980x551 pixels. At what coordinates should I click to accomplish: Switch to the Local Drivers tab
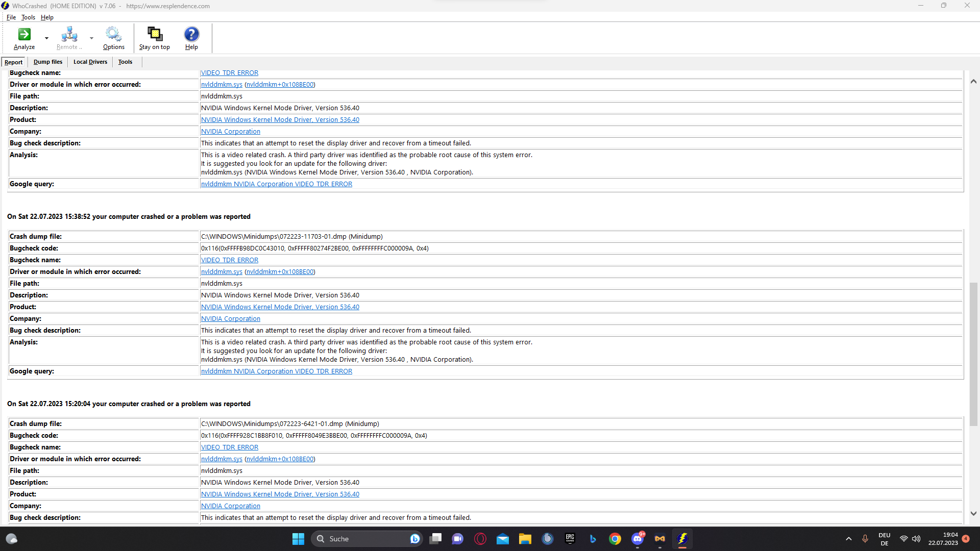pyautogui.click(x=90, y=62)
